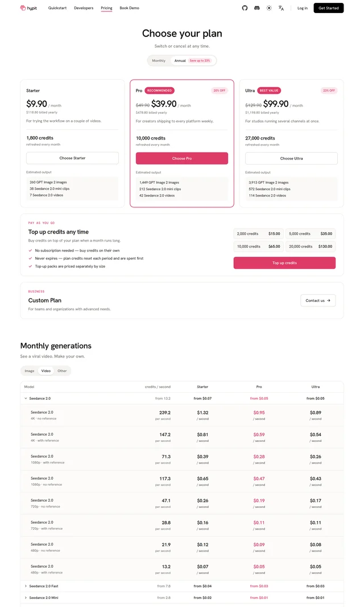Open the Discord icon link
The image size is (364, 607).
(x=257, y=8)
